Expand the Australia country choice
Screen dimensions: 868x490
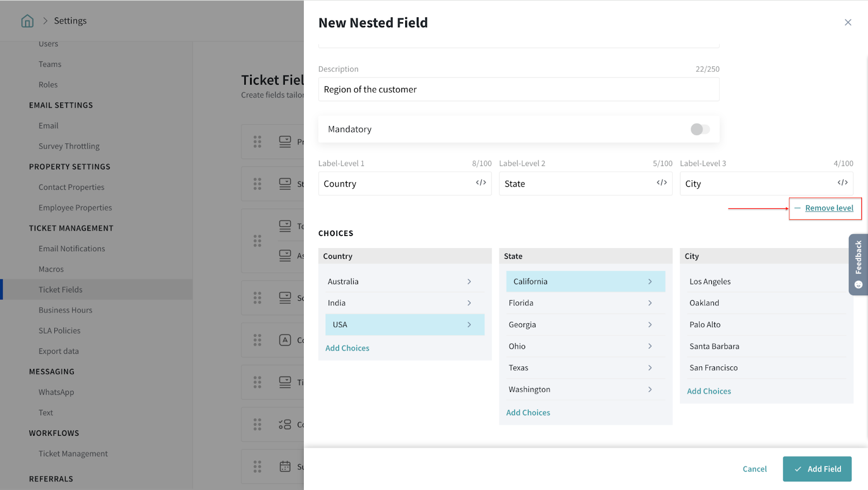(469, 282)
